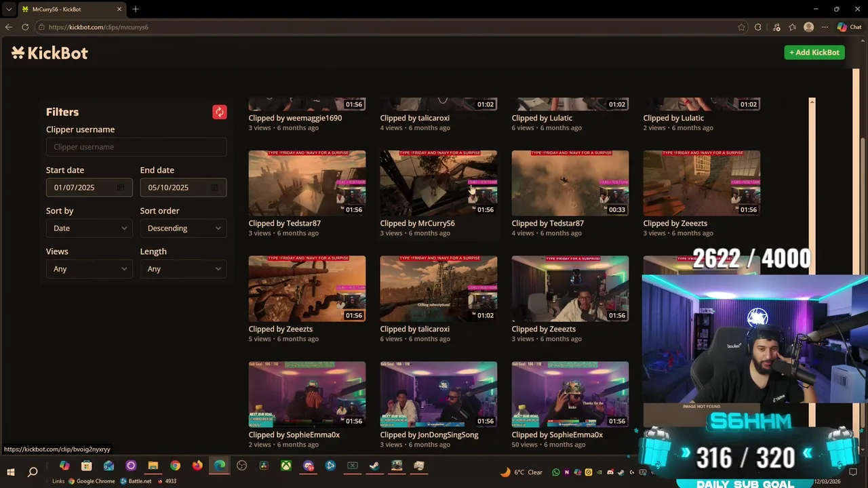Image resolution: width=868 pixels, height=488 pixels.
Task: Click the red refresh filters icon
Action: click(219, 112)
